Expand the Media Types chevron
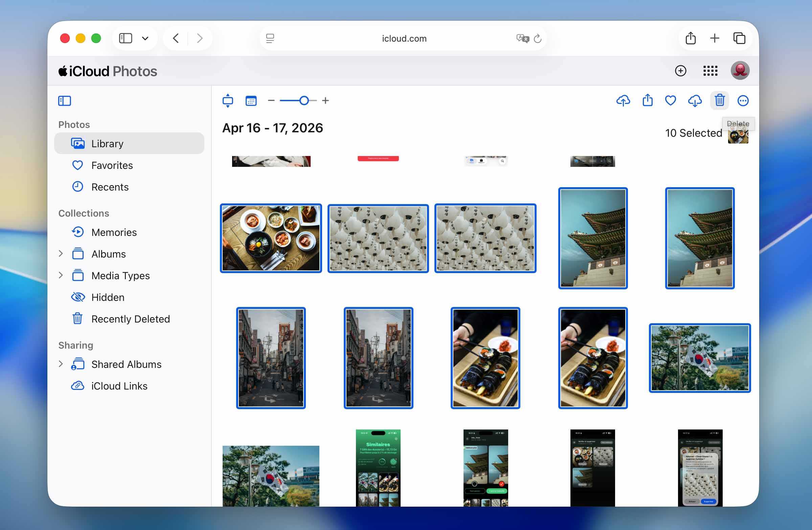The width and height of the screenshot is (812, 530). (61, 275)
